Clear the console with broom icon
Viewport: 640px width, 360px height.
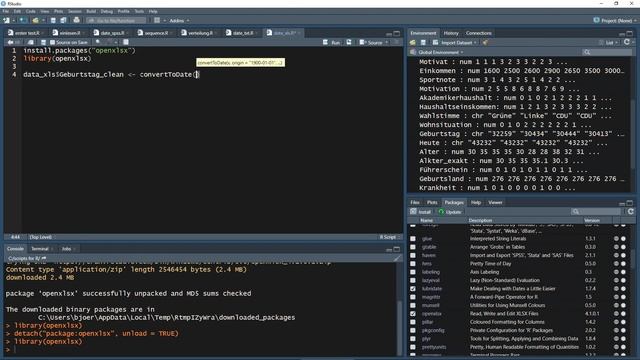coord(397,258)
